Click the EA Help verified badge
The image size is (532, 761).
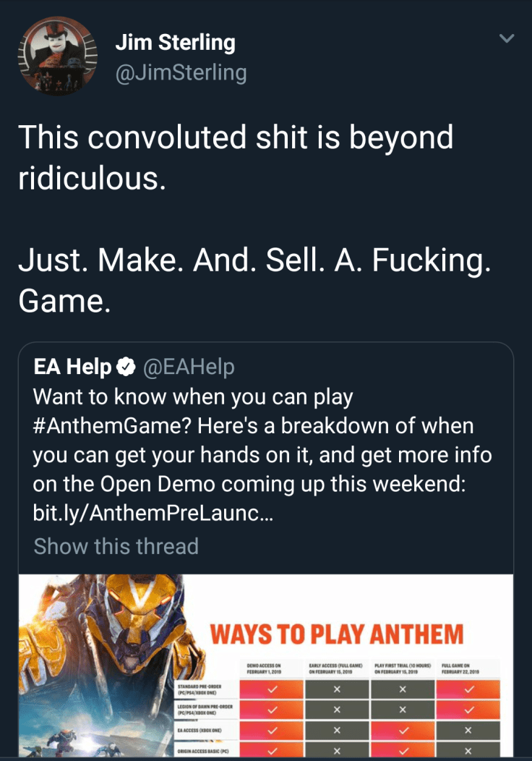click(x=126, y=368)
